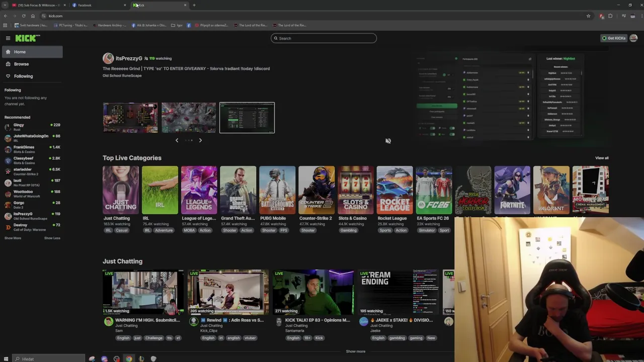Open the Igor bookmarks folder
644x362 pixels.
tap(177, 25)
